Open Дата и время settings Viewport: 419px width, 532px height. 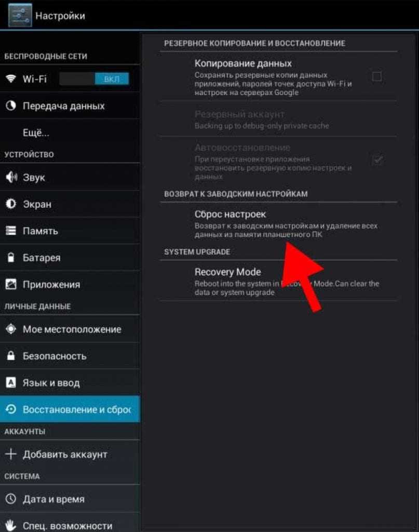tap(70, 499)
